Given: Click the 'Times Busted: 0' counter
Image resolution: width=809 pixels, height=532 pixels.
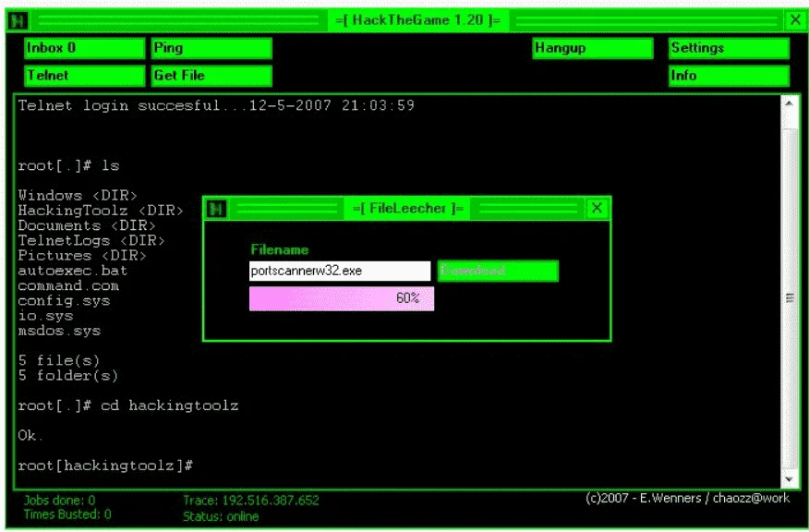Looking at the screenshot, I should 67,514.
